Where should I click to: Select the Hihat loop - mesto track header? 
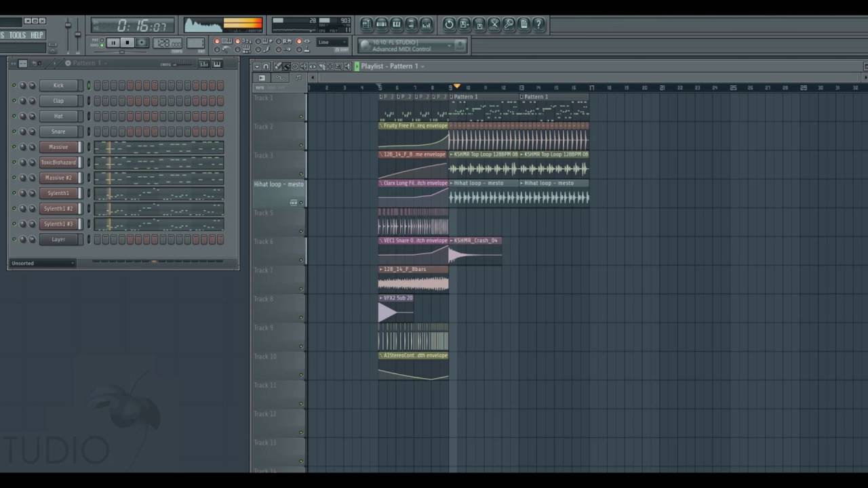point(279,194)
